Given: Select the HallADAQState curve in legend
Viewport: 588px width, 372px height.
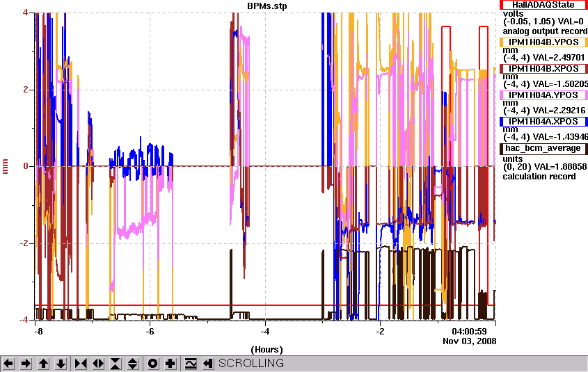Looking at the screenshot, I should click(x=543, y=4).
